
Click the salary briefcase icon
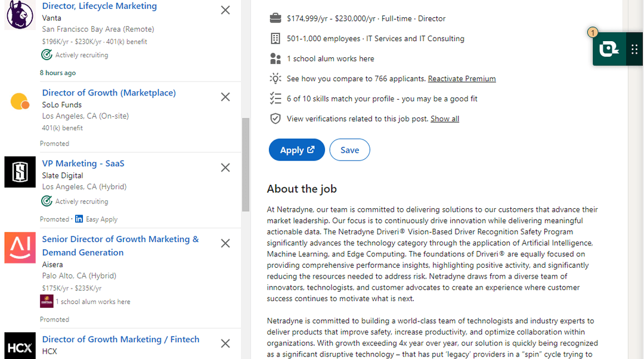[x=275, y=18]
